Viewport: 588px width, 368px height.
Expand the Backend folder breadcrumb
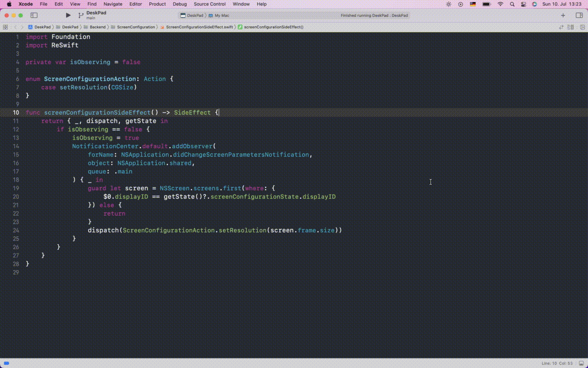[x=97, y=27]
